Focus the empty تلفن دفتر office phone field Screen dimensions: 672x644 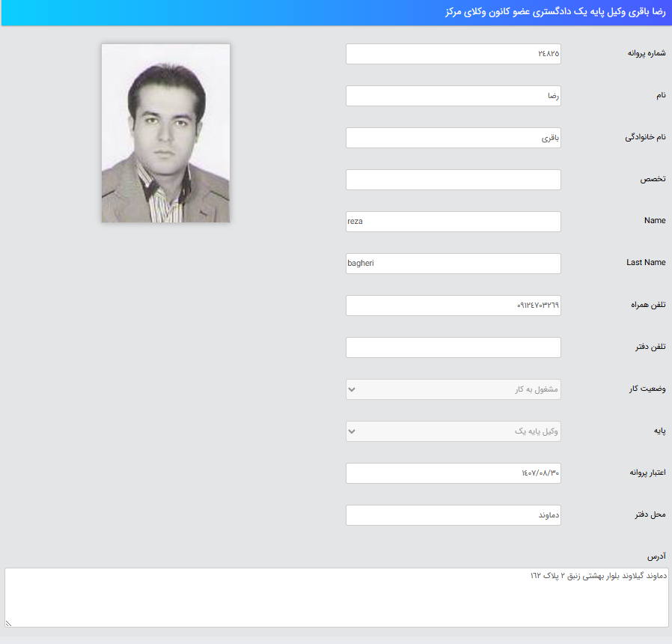(453, 347)
